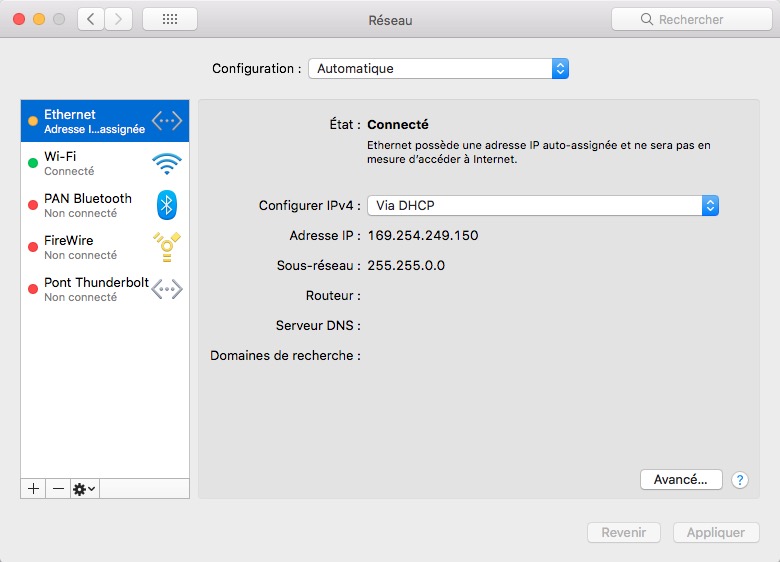The image size is (780, 562).
Task: Add a new network service with plus
Action: [x=33, y=488]
